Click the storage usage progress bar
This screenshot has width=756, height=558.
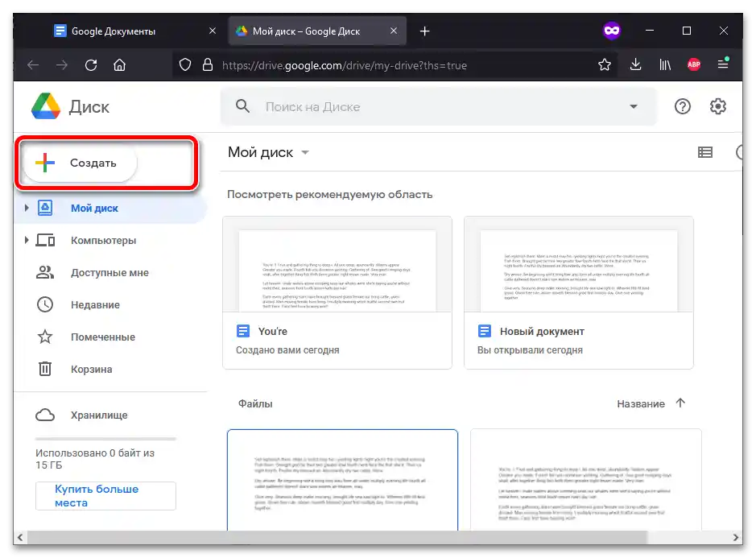pos(105,439)
